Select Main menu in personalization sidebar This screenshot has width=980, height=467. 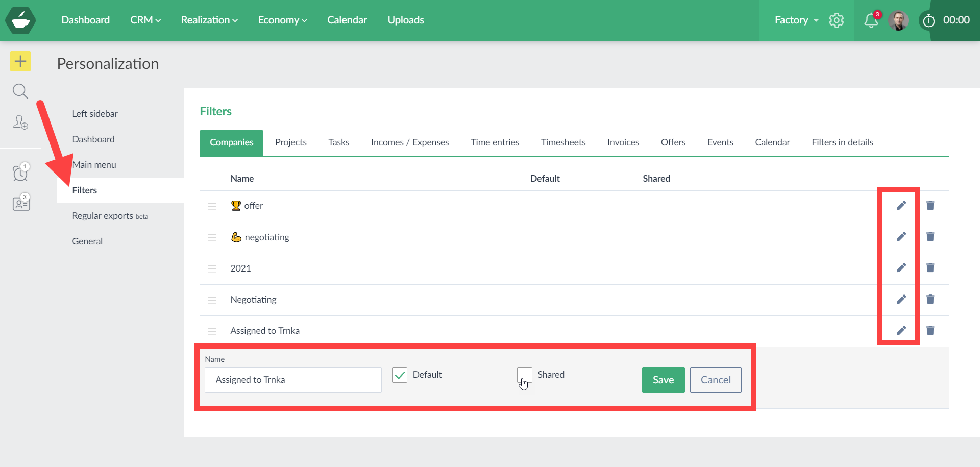(x=94, y=165)
